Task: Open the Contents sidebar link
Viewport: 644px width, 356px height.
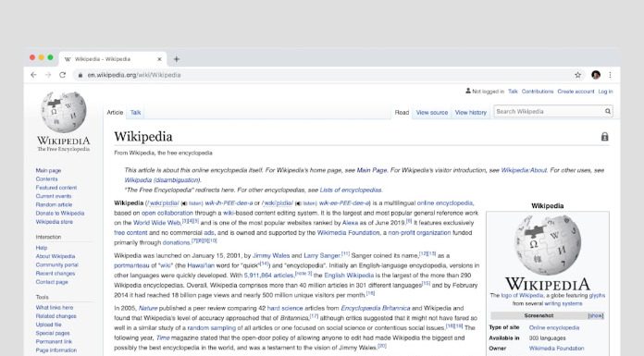Action: coord(46,179)
